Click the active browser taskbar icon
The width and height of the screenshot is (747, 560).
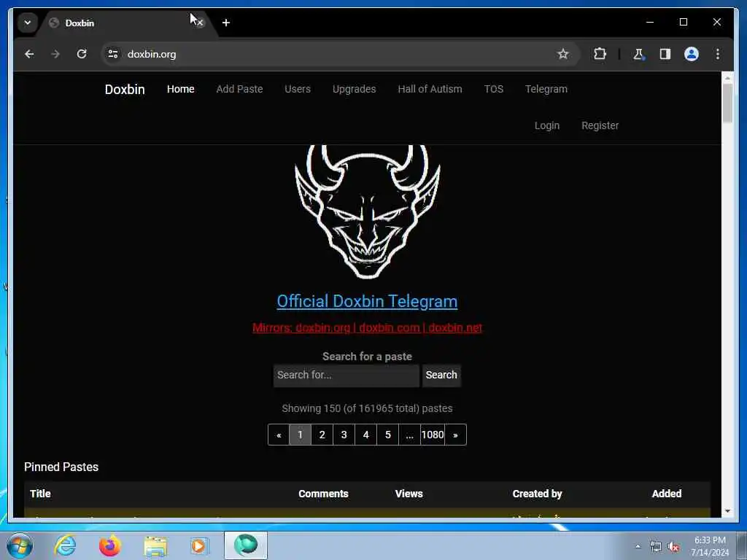pos(246,545)
